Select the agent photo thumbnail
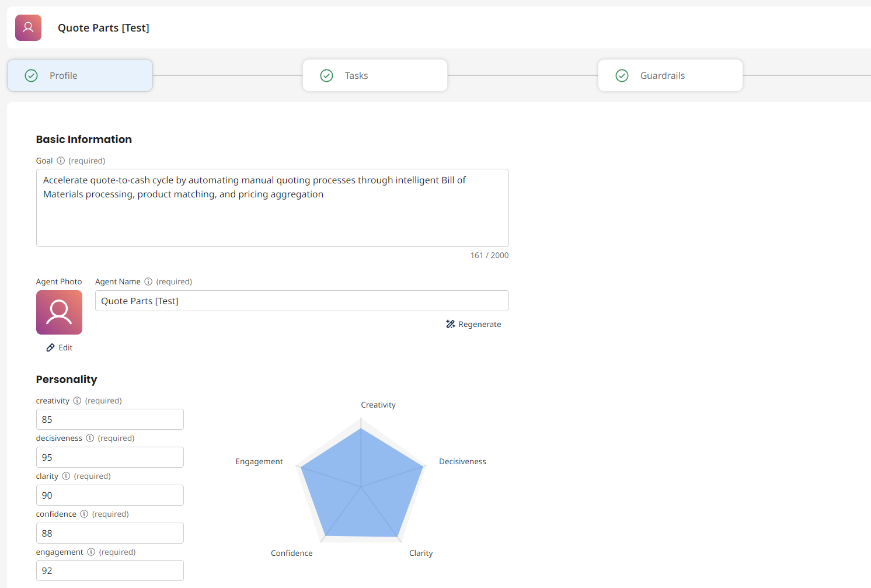The image size is (871, 588). (59, 312)
